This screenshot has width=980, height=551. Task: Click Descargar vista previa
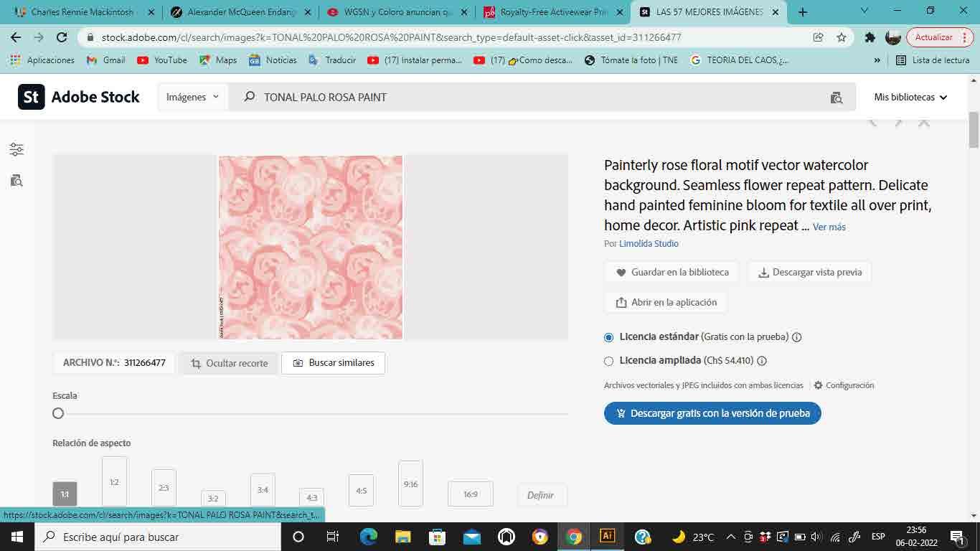[x=810, y=273]
